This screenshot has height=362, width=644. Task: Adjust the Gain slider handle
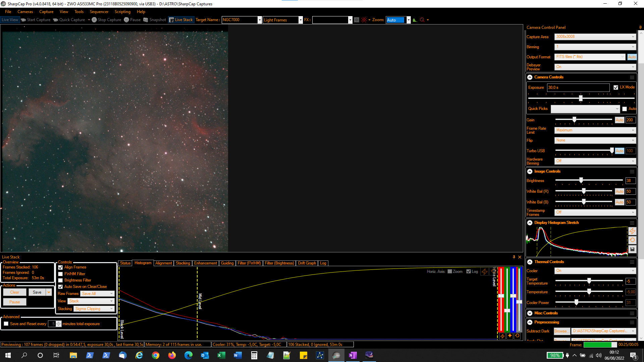575,119
